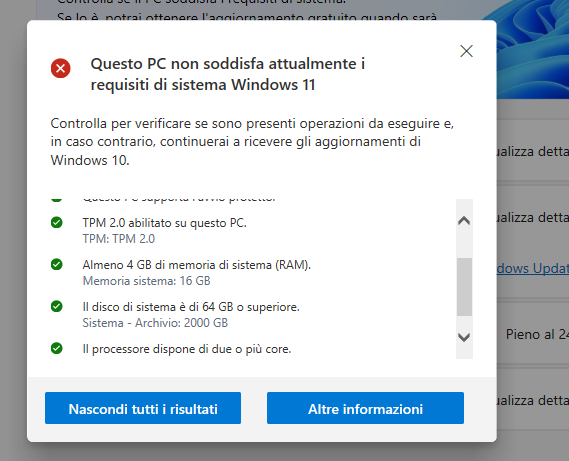Click the dialog title about Windows 11 requisiti
The image size is (569, 461).
tap(228, 74)
